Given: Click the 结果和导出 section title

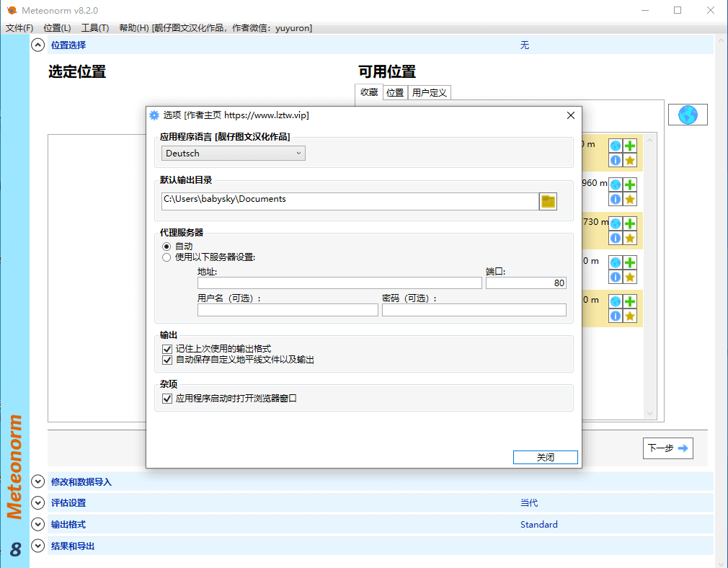Looking at the screenshot, I should pos(72,546).
